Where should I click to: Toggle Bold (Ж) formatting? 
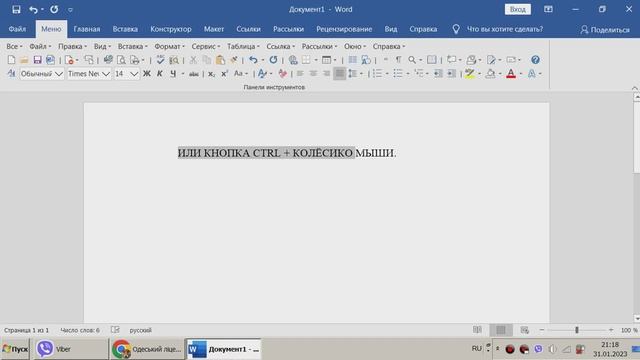pyautogui.click(x=147, y=74)
